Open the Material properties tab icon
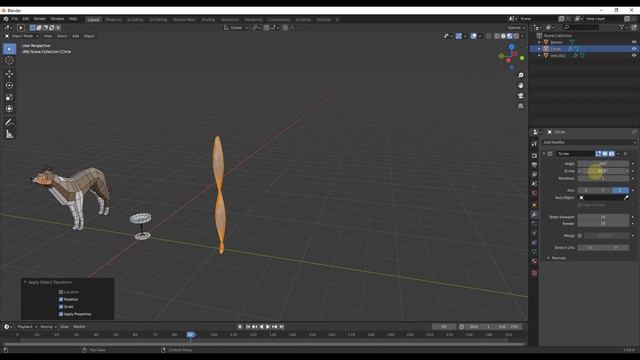Image resolution: width=640 pixels, height=360 pixels. point(534,262)
